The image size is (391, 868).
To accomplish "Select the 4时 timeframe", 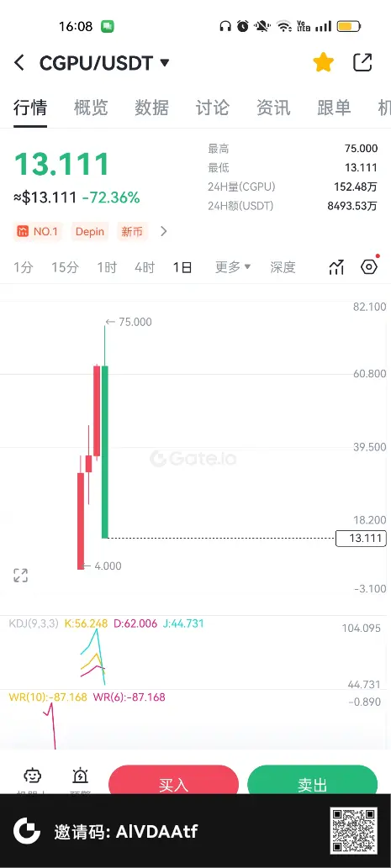I will pos(145,267).
